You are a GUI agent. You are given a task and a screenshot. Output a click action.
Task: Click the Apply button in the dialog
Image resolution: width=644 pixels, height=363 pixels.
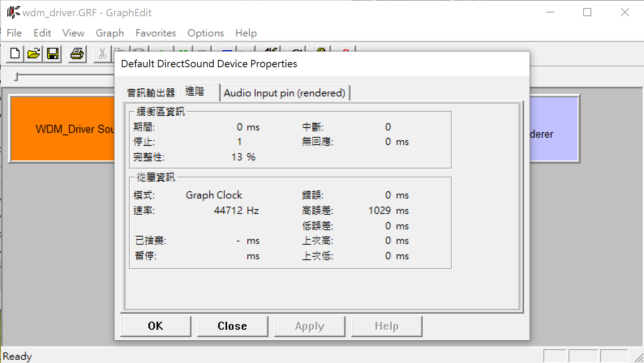(309, 326)
